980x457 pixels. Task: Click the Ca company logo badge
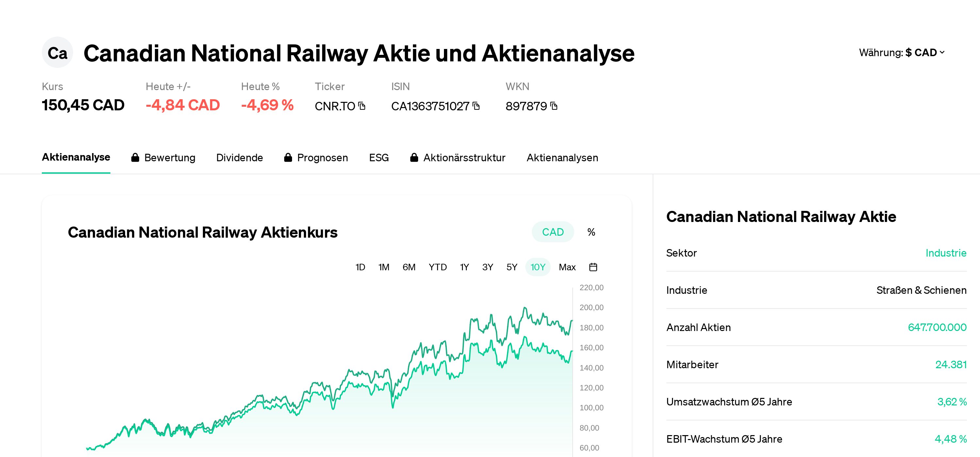pyautogui.click(x=57, y=53)
